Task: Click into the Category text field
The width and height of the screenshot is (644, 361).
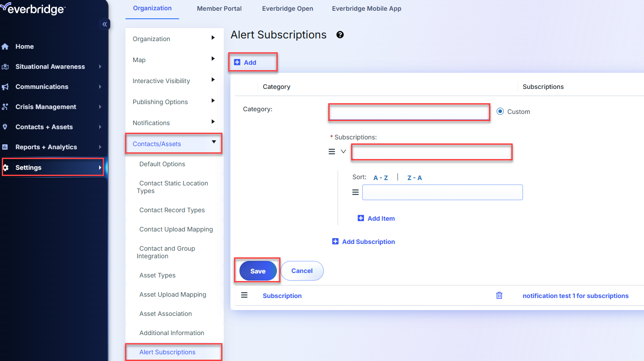Action: tap(409, 112)
